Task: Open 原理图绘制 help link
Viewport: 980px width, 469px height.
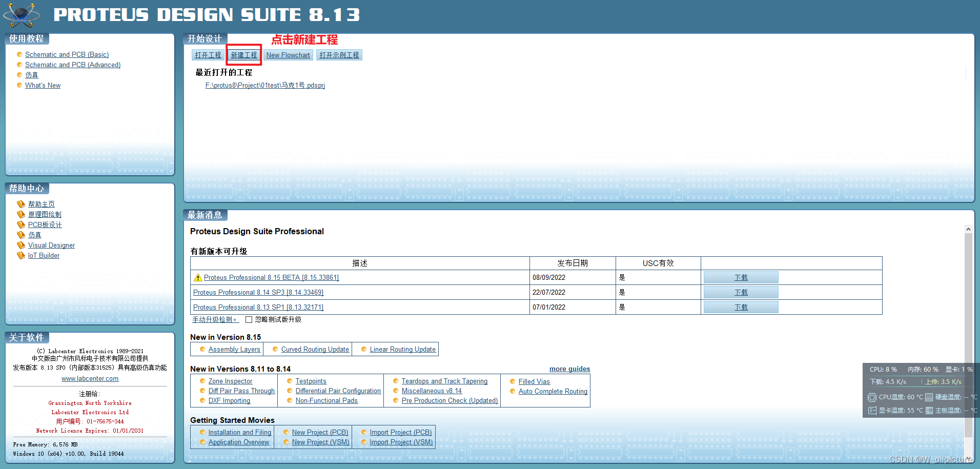Action: coord(45,214)
